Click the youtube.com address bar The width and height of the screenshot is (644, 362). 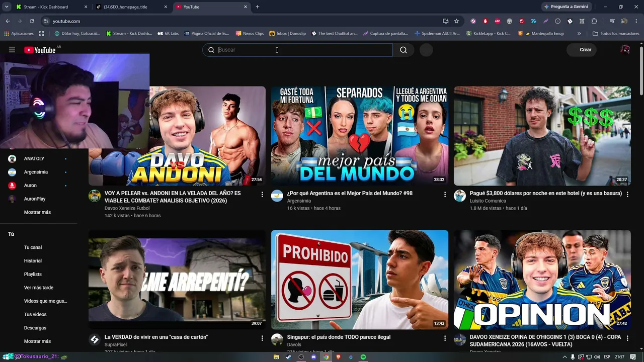point(242,21)
